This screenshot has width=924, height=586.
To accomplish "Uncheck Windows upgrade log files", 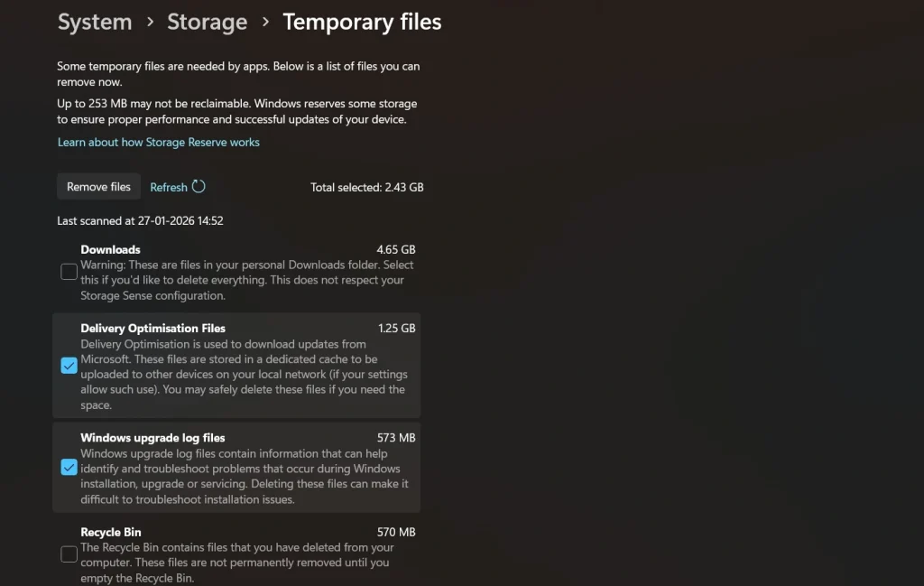I will coord(69,467).
